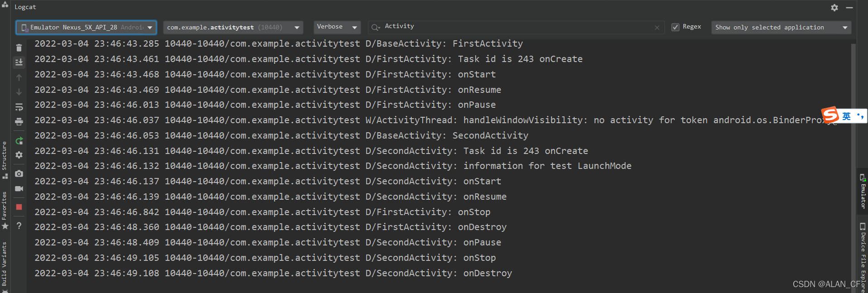Select log line 'BaseActivity: SecondActivity'

pos(281,136)
